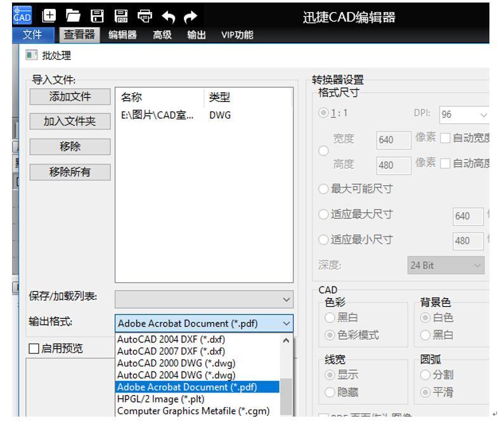Select 圆弧 分割 radio button
504x428 pixels.
pyautogui.click(x=425, y=375)
